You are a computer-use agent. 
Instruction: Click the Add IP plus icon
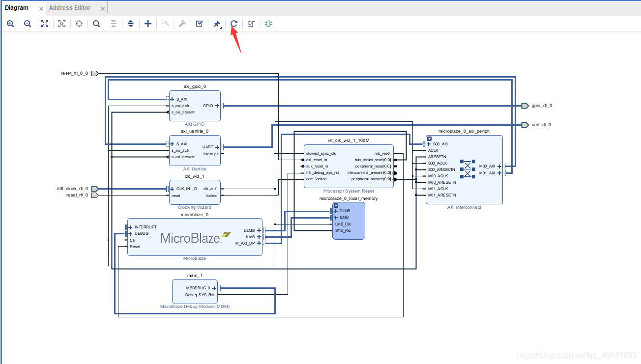(148, 23)
